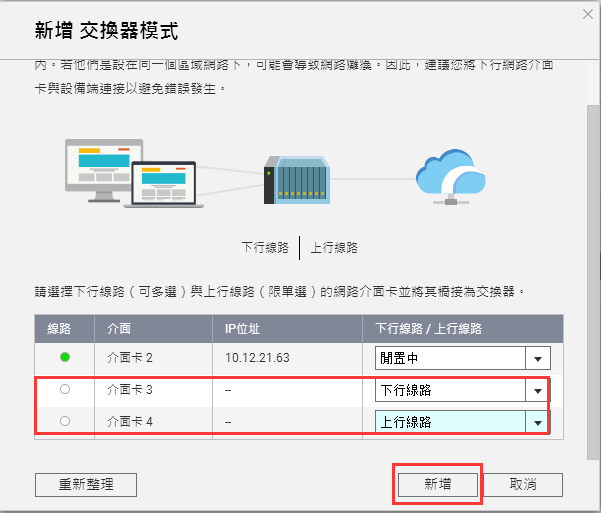Click the green status indicator for 介面卡 2
The width and height of the screenshot is (601, 513).
[x=65, y=357]
